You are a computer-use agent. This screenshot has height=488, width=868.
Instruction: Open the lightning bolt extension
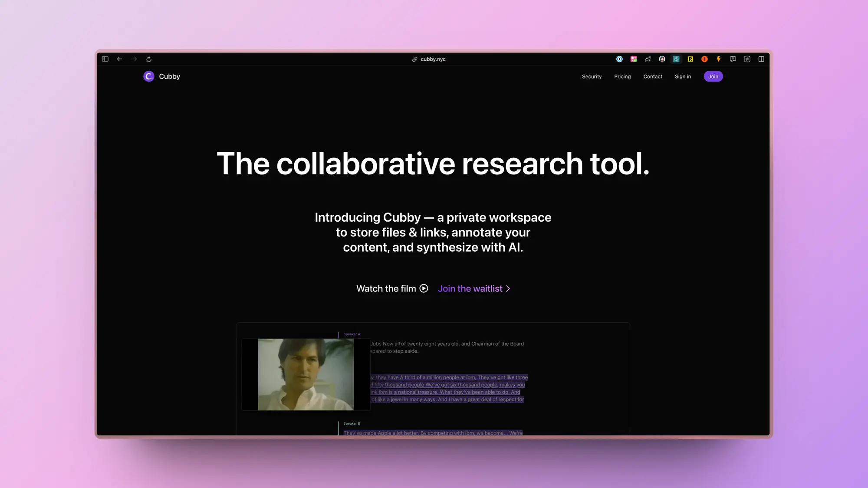[719, 59]
